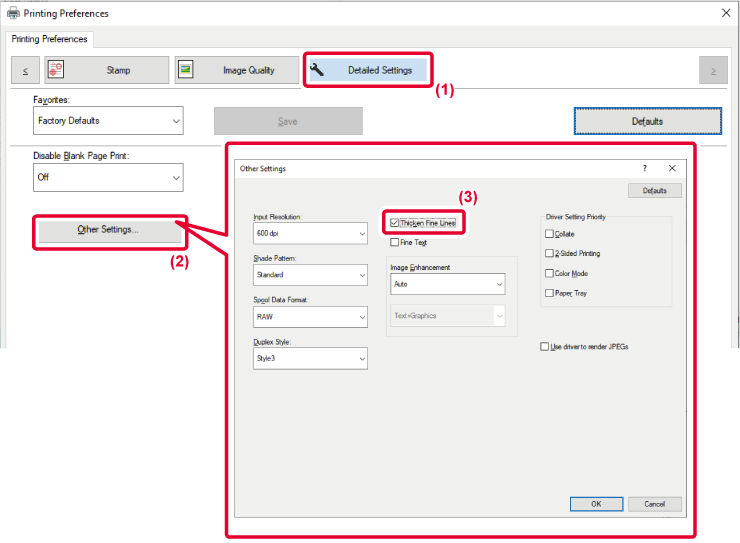Expand the Shade Pattern dropdown
The height and width of the screenshot is (543, 740).
point(310,275)
